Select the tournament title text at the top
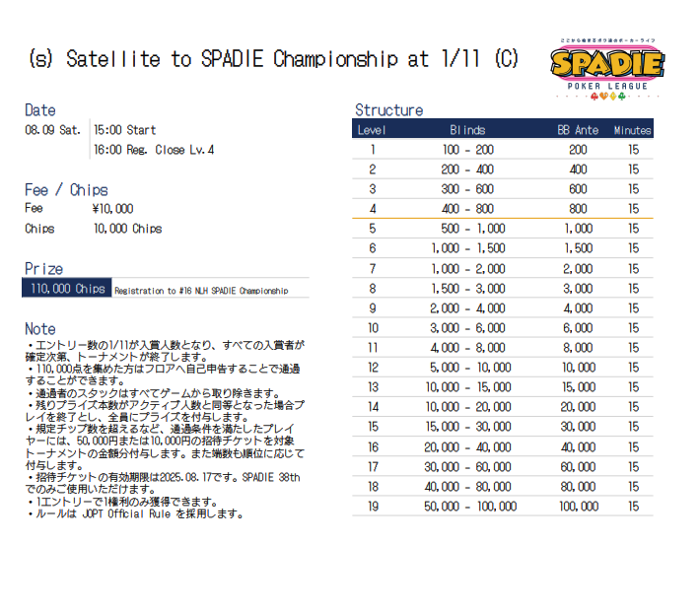Screen dimensions: 700x612 (273, 59)
